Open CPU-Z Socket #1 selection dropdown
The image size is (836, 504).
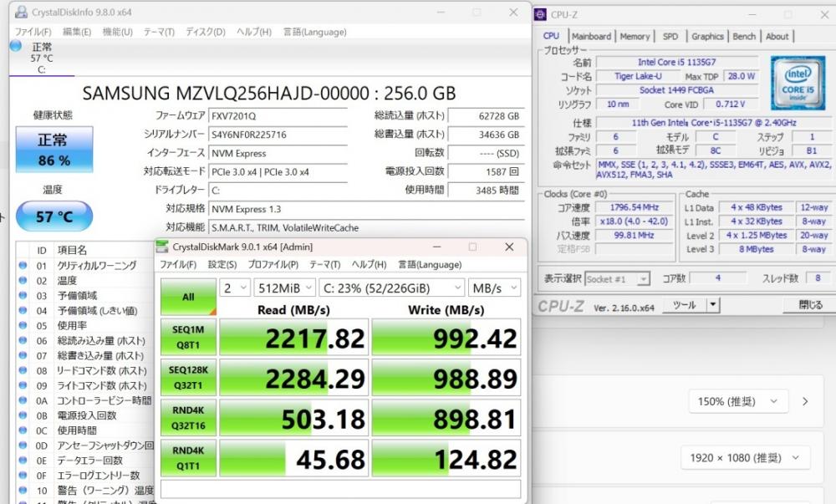(x=618, y=278)
